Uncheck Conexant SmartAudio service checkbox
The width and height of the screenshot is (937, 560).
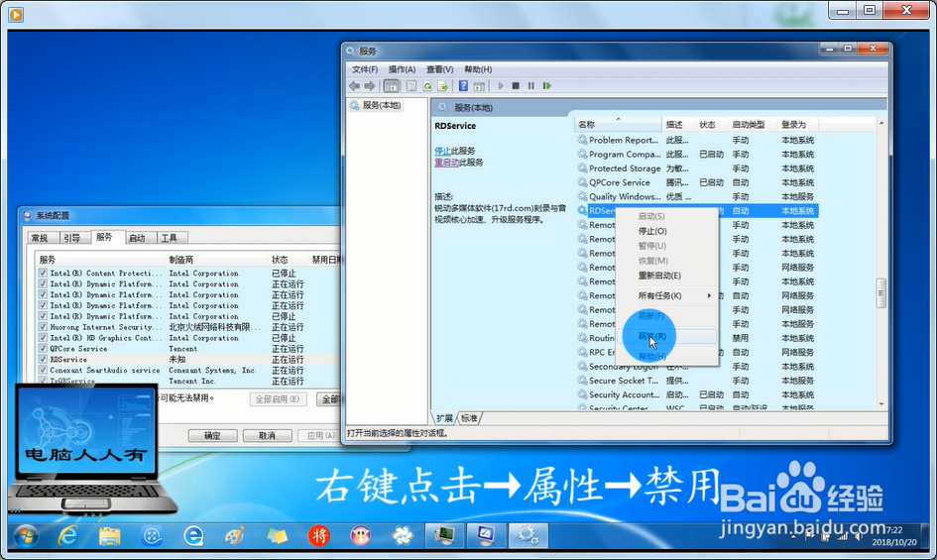(x=43, y=370)
